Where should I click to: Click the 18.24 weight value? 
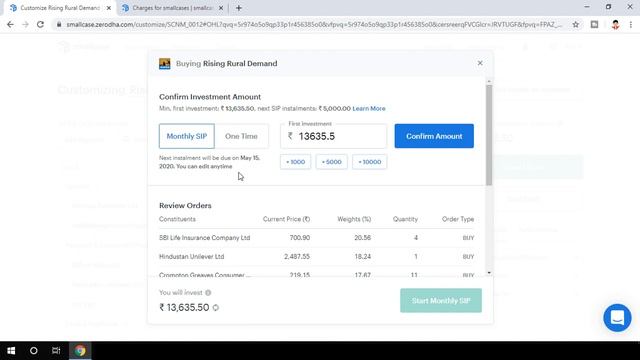point(362,256)
